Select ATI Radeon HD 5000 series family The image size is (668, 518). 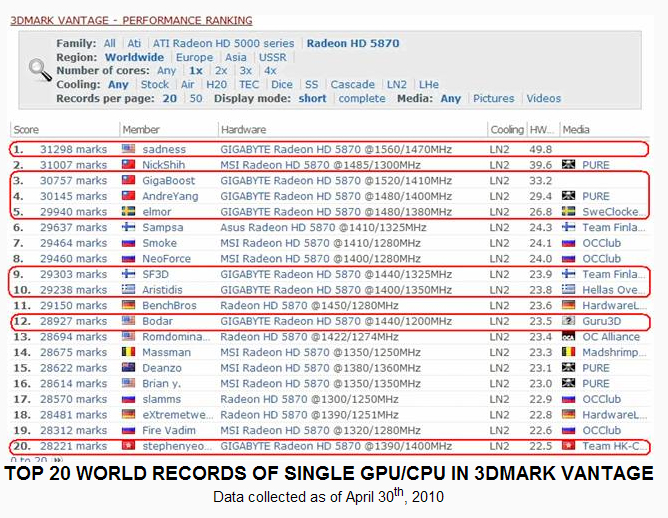point(224,43)
